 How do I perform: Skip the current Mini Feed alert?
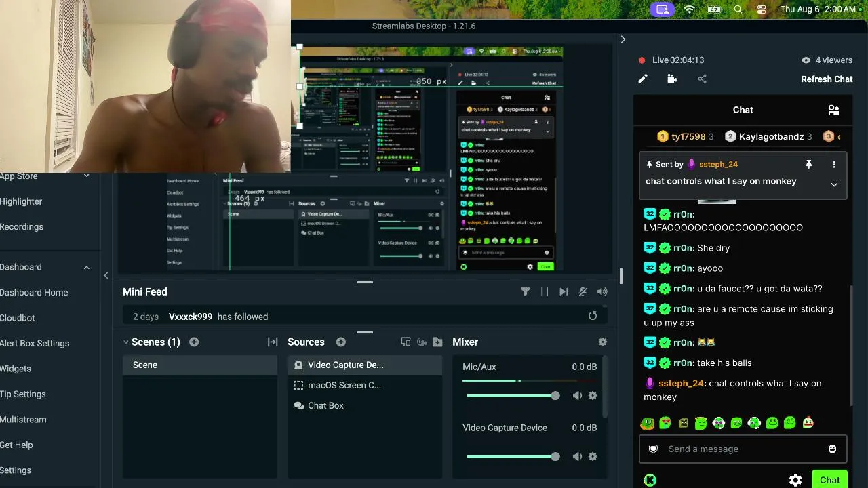tap(564, 291)
